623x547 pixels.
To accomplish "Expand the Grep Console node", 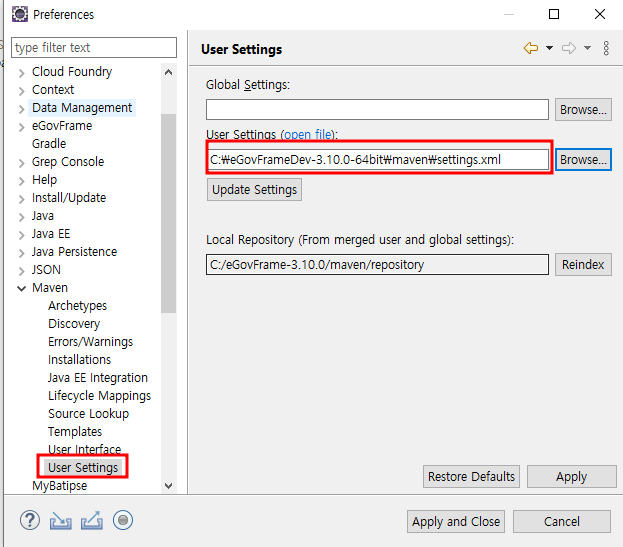I will 21,162.
